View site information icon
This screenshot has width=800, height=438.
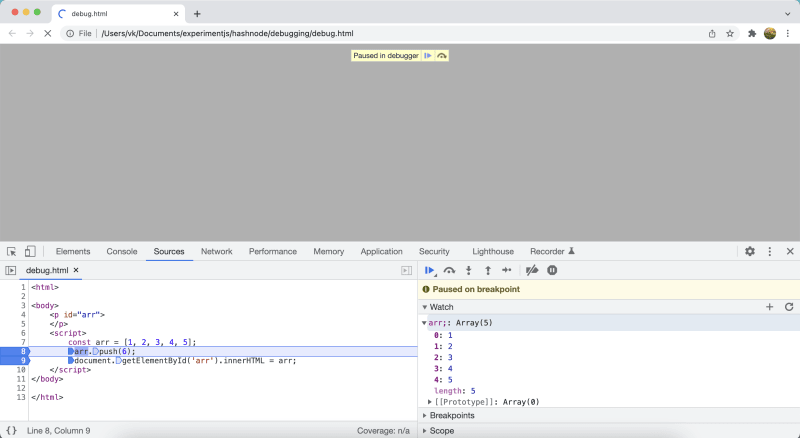coord(69,34)
